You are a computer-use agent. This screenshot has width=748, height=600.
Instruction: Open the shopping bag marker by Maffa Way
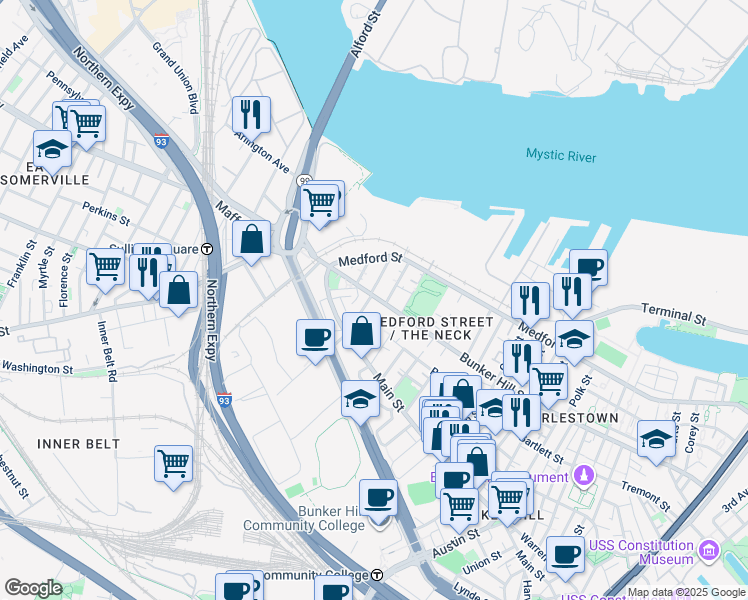click(251, 239)
